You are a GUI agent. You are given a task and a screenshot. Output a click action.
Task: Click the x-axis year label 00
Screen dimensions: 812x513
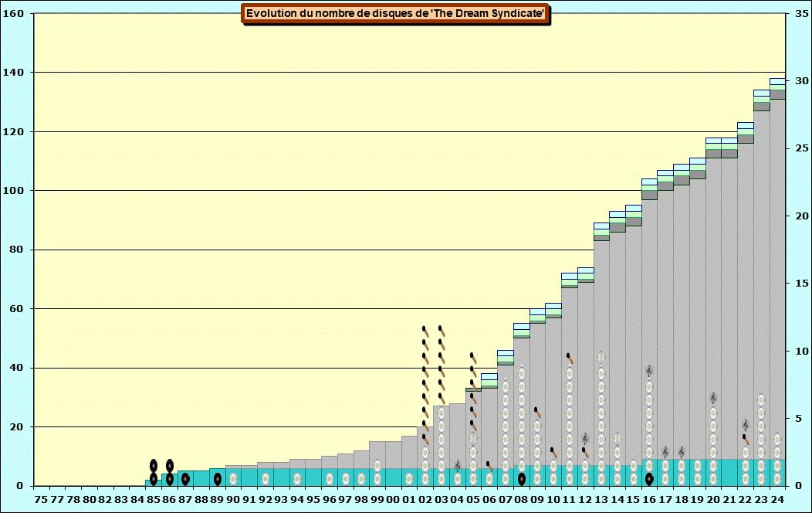point(393,500)
